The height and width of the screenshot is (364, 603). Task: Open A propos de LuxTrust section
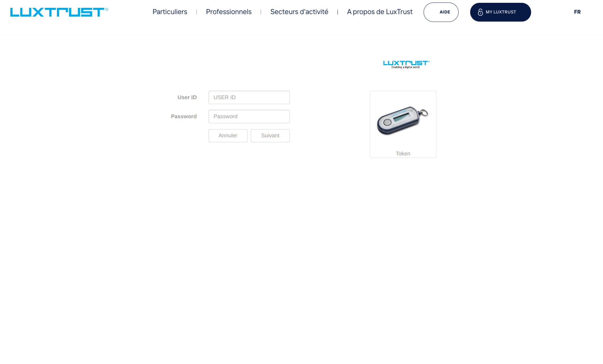pyautogui.click(x=380, y=12)
